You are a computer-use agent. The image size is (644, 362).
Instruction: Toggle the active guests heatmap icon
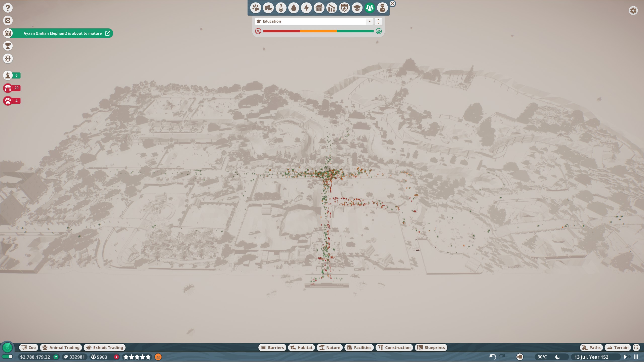[x=370, y=8]
